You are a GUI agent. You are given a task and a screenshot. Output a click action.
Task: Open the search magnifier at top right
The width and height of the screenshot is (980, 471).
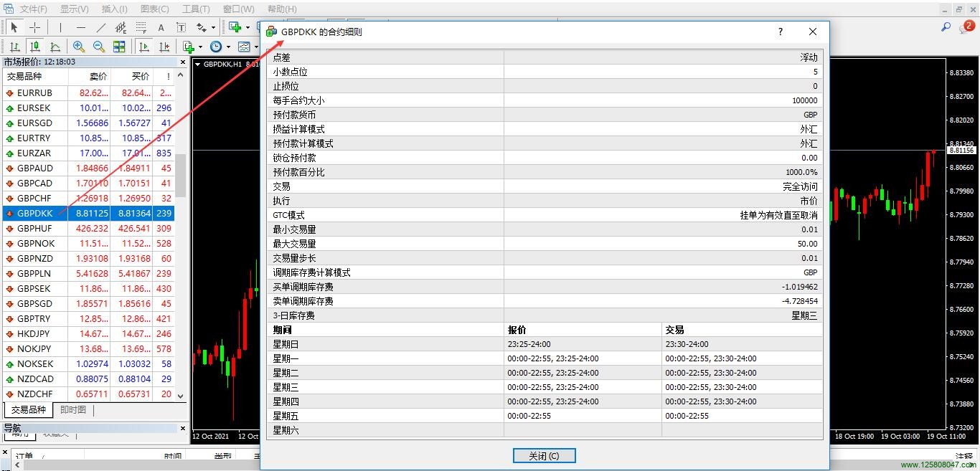tap(946, 27)
